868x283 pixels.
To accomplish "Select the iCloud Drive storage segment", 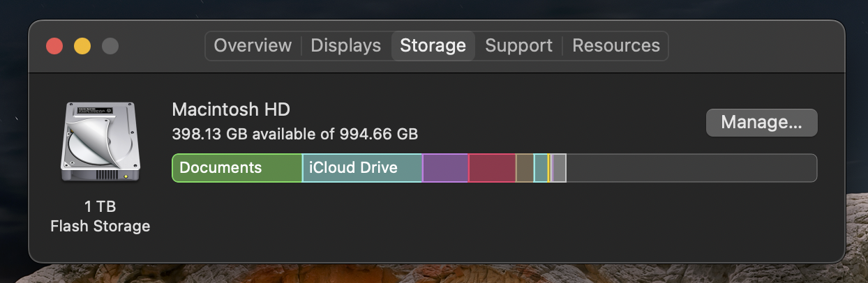I will coord(361,168).
